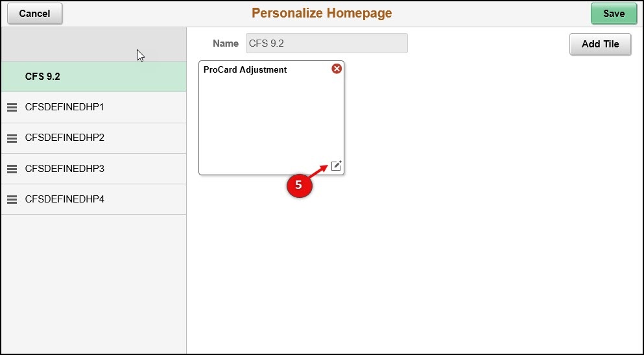Save the homepage personalization
The image size is (644, 355).
coord(614,14)
